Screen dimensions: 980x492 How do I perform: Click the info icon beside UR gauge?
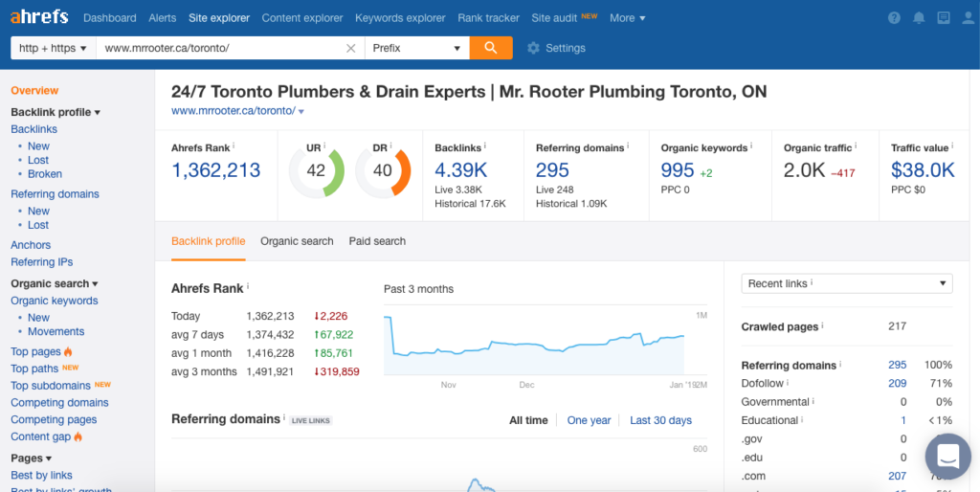(325, 145)
